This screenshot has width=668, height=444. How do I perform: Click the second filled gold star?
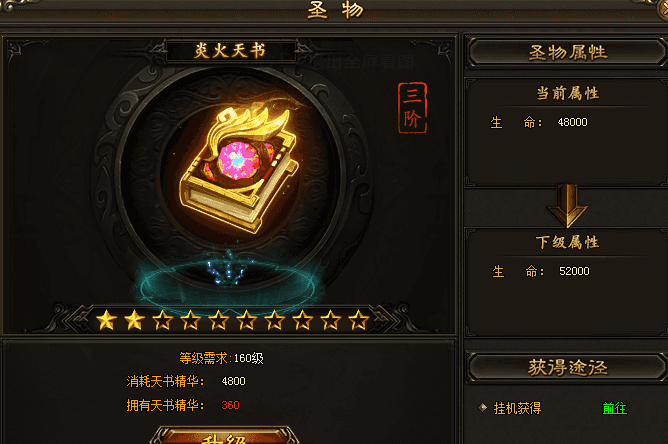click(x=135, y=320)
